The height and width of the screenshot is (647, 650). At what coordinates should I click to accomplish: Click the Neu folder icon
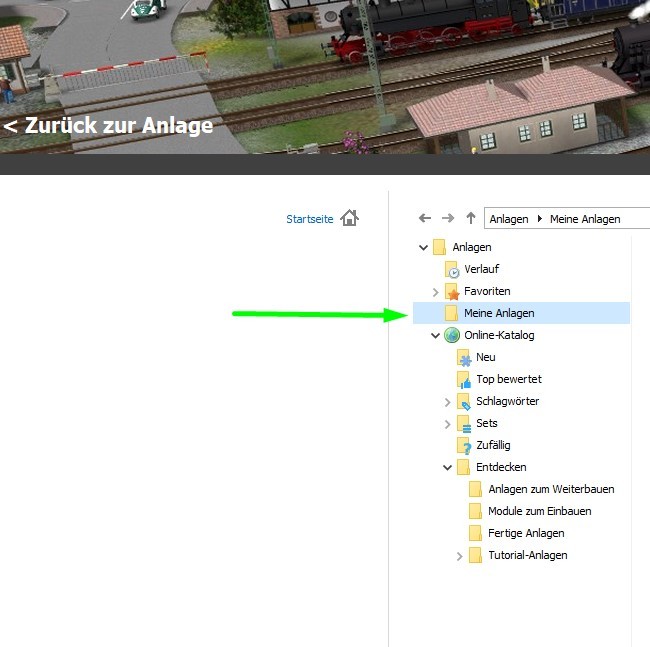464,357
